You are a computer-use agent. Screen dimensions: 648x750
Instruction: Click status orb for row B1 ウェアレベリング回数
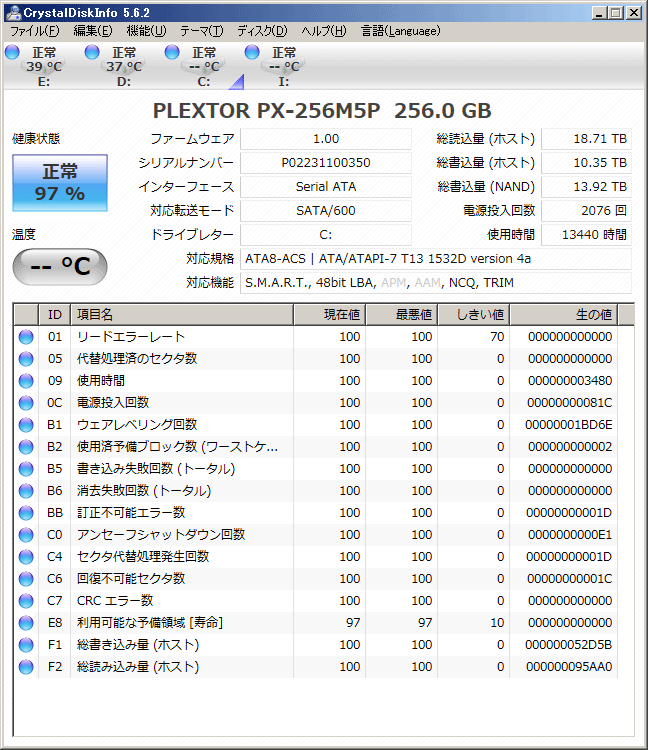[x=26, y=425]
